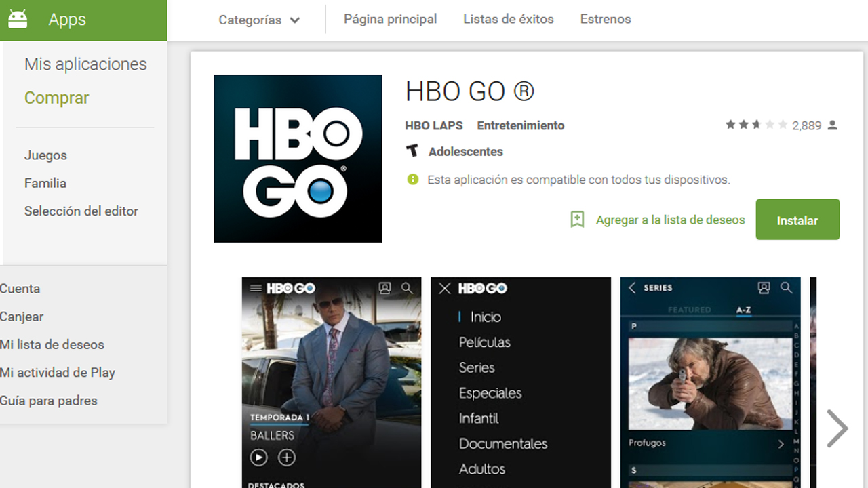Tap search magnifier in first screenshot
Viewport: 868px width, 488px height.
[x=407, y=288]
